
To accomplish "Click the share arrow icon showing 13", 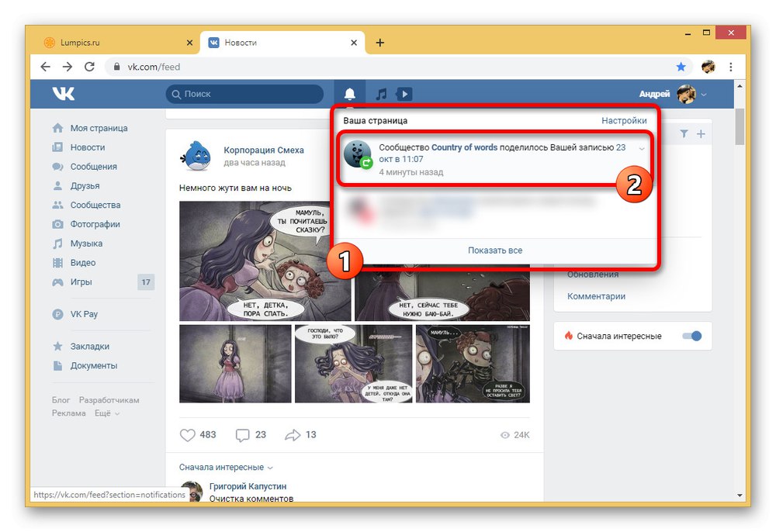I will 293,435.
